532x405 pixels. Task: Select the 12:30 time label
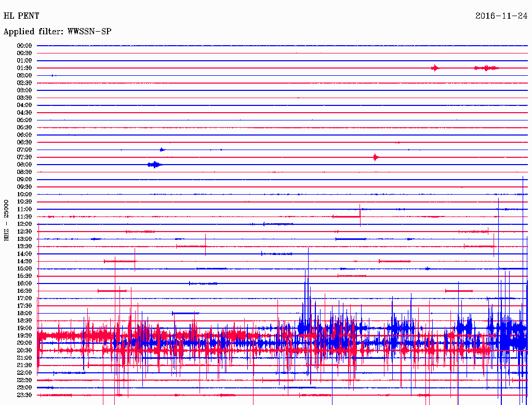click(x=24, y=232)
